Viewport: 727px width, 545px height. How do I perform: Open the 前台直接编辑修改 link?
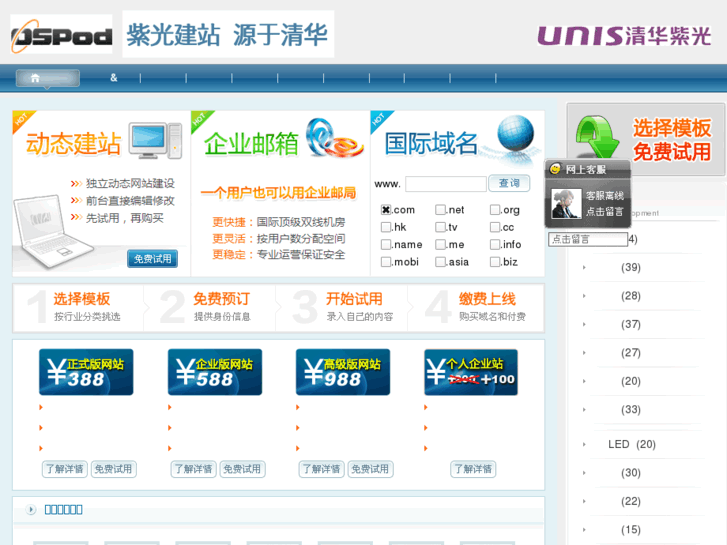coord(130,201)
